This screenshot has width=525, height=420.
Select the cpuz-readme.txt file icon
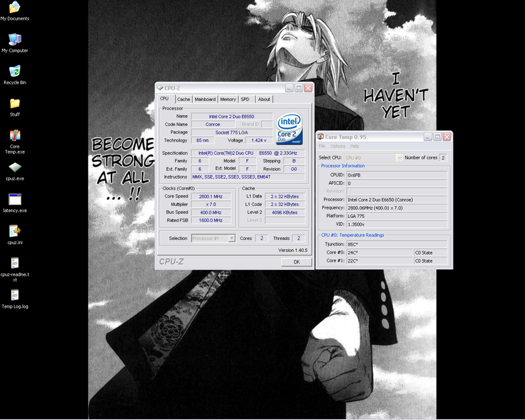point(14,269)
